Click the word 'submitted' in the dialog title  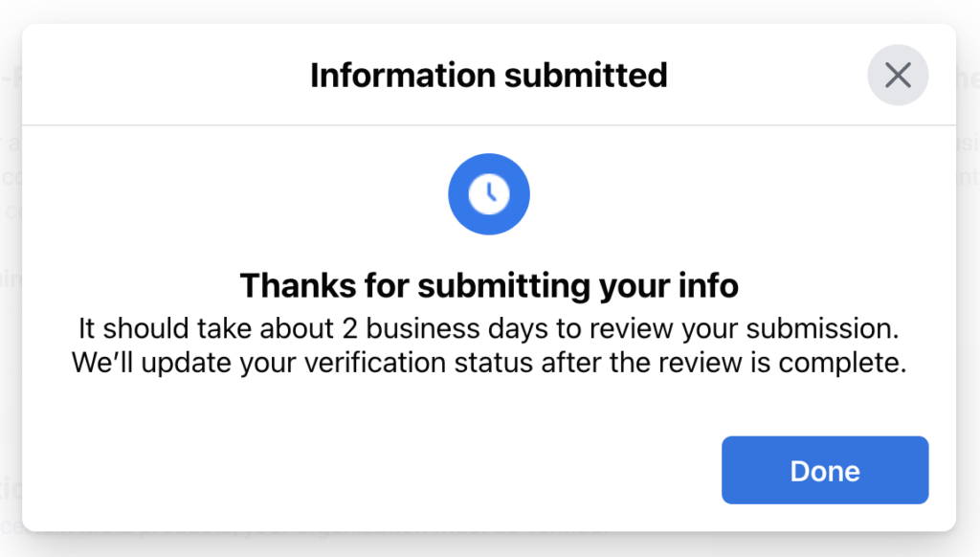[586, 75]
